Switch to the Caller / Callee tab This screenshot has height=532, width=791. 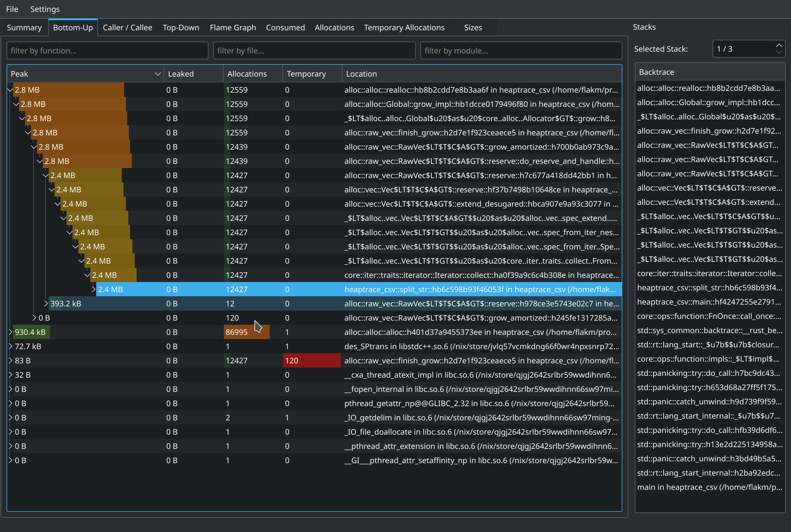128,28
